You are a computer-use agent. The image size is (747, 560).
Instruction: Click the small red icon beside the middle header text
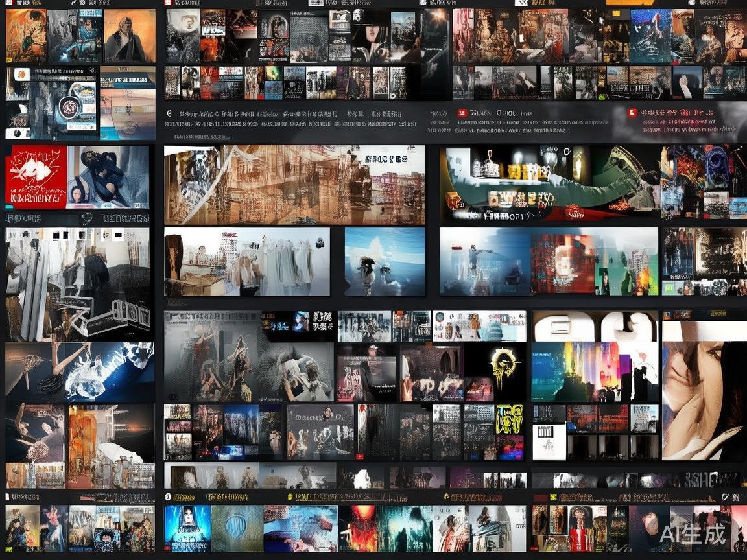(x=462, y=113)
